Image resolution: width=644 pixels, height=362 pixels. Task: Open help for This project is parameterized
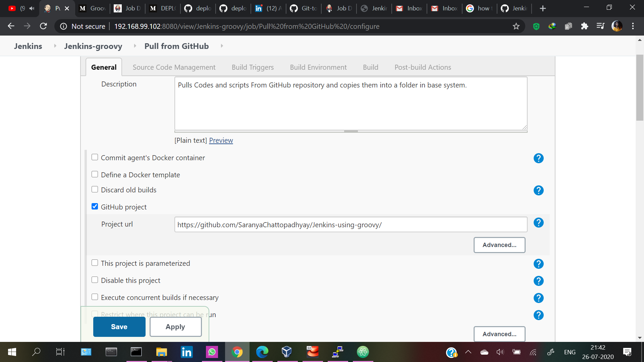pos(538,264)
